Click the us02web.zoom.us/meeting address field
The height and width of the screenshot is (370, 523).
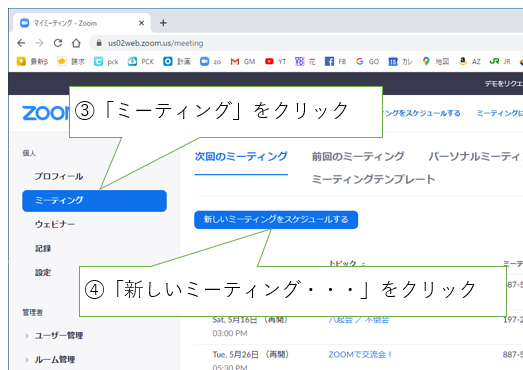pos(155,43)
